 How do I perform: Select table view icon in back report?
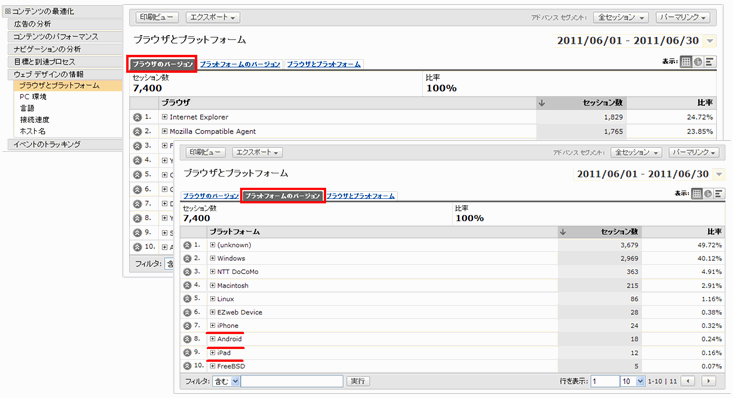(x=686, y=62)
